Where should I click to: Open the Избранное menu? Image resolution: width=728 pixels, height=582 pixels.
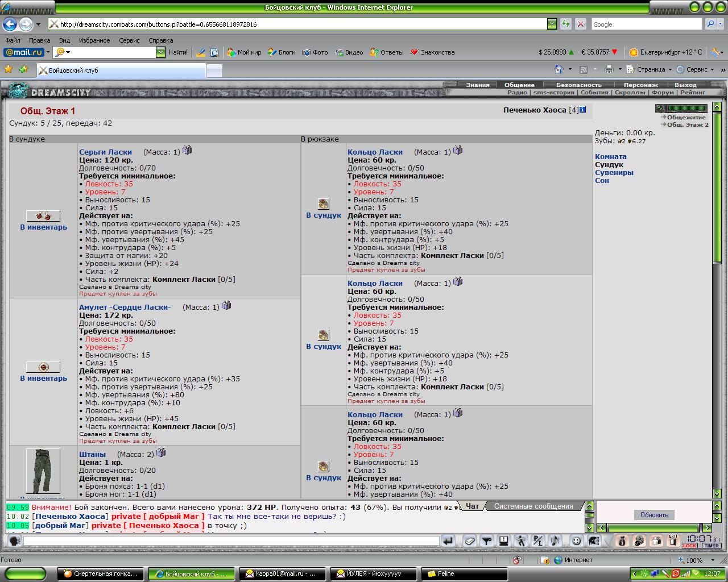(94, 40)
